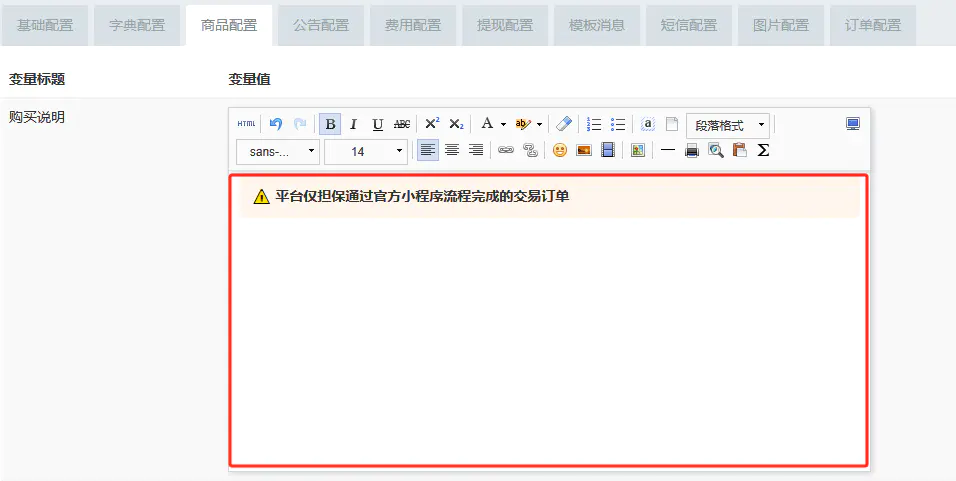The image size is (956, 481).
Task: Insert a hyperlink
Action: tap(506, 150)
